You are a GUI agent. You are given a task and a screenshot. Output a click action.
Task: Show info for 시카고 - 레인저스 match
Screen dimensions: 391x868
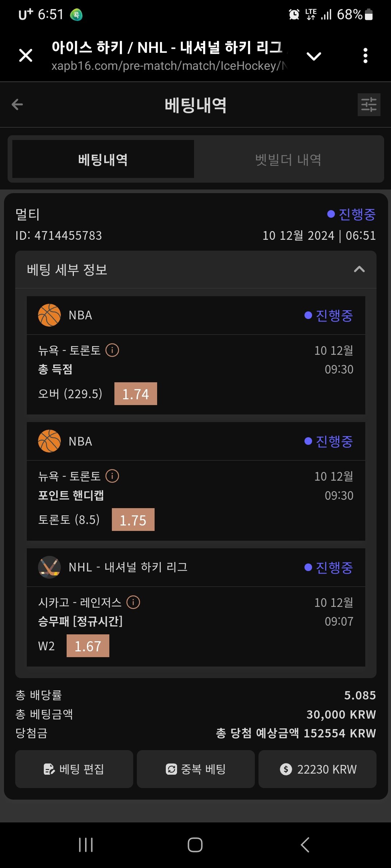133,602
